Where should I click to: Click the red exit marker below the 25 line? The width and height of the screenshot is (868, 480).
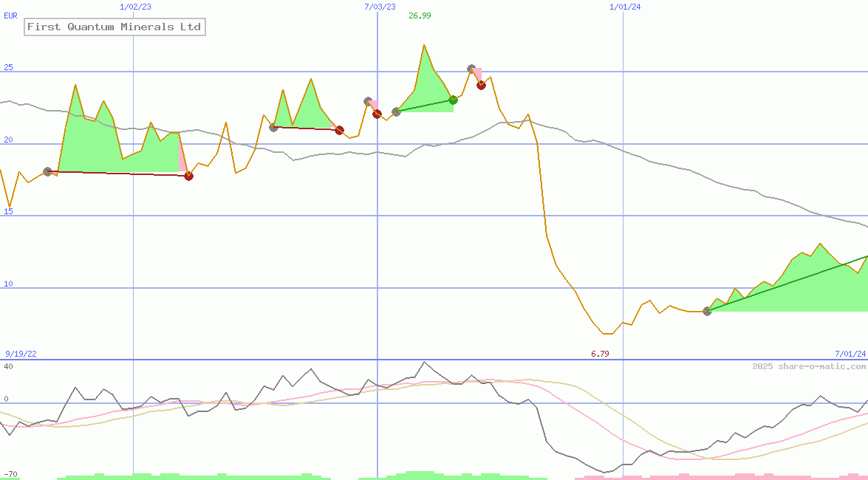(x=482, y=85)
